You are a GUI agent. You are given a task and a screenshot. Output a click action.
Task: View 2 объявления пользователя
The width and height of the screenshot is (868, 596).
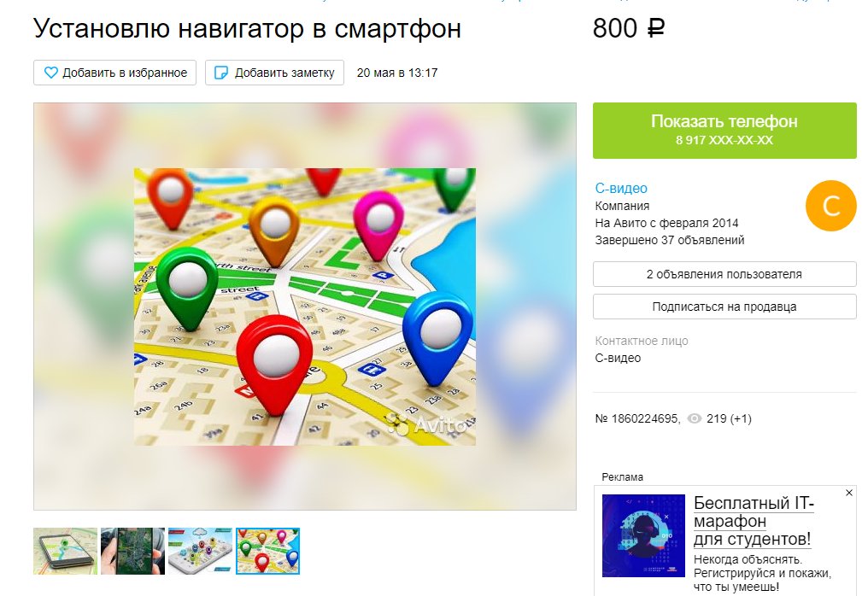pos(724,274)
